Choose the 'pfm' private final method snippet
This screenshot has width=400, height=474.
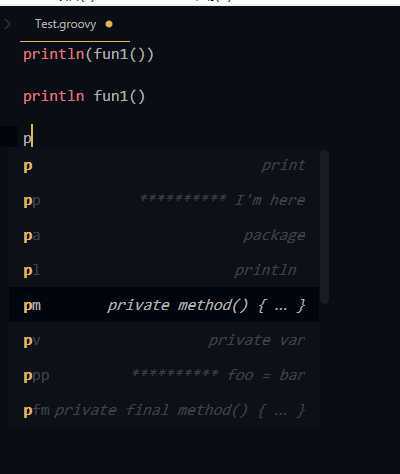point(164,411)
